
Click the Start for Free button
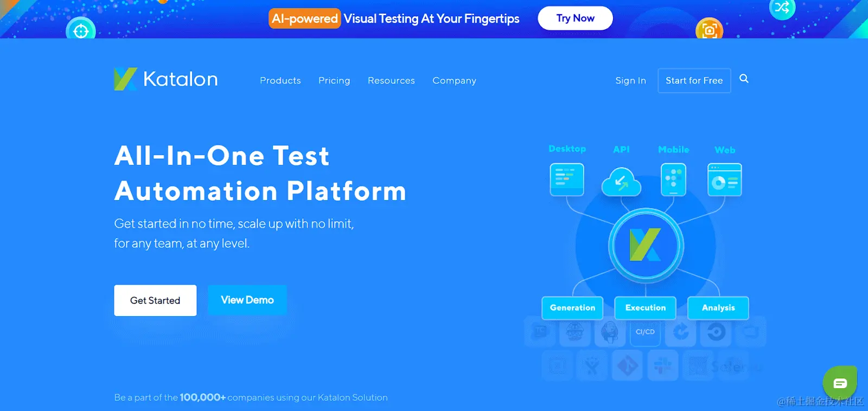(694, 80)
